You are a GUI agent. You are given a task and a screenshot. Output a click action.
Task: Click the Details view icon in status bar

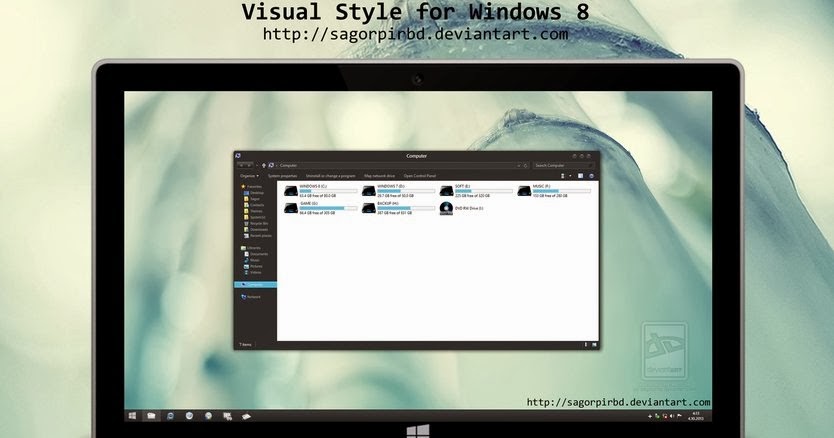click(586, 345)
